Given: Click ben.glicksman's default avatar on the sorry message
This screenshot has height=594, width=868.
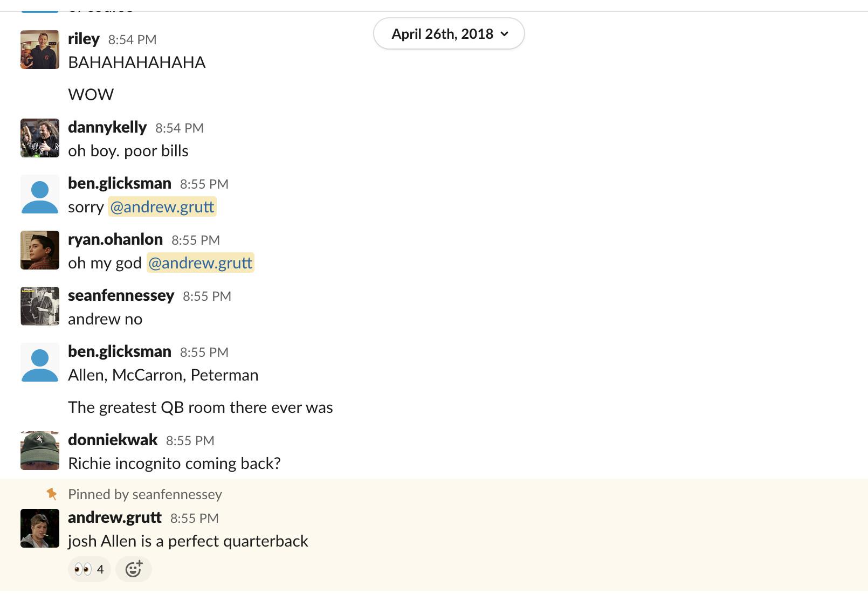Looking at the screenshot, I should click(39, 194).
